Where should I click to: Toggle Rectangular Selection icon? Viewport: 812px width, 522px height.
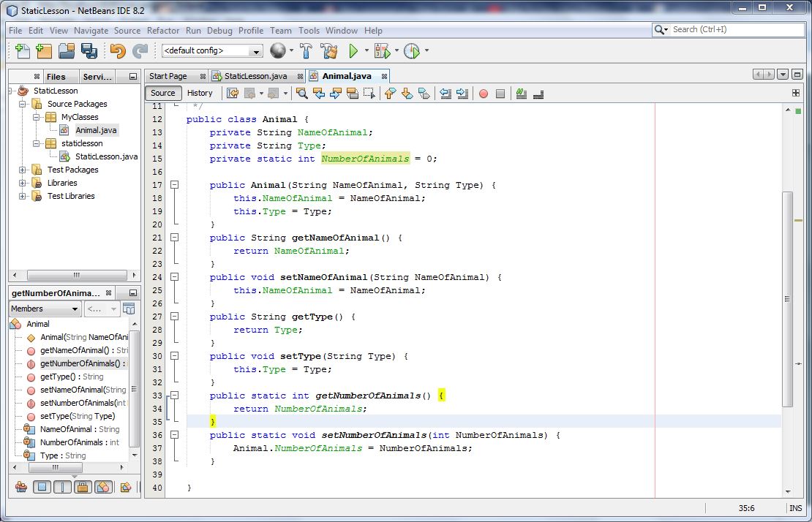pyautogui.click(x=369, y=93)
